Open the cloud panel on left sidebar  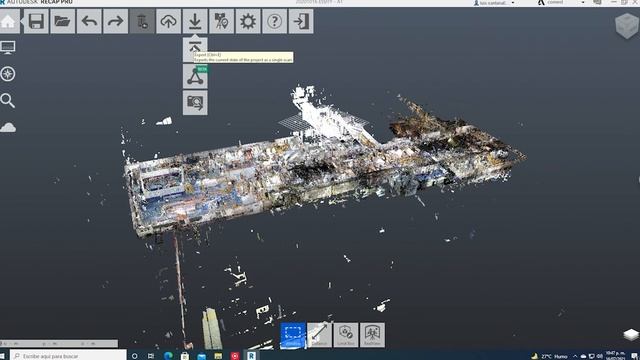coord(8,127)
